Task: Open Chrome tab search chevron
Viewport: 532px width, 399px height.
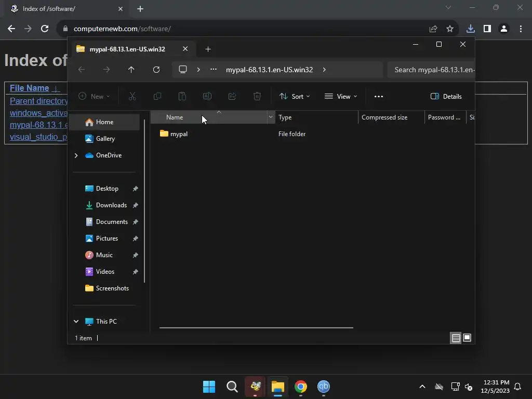Action: click(448, 7)
